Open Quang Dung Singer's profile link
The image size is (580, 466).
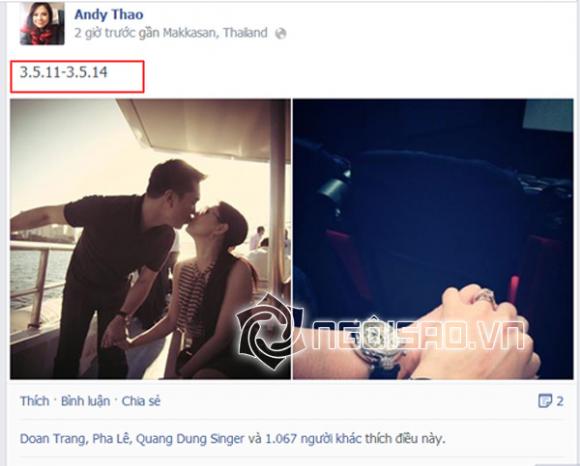[x=190, y=439]
